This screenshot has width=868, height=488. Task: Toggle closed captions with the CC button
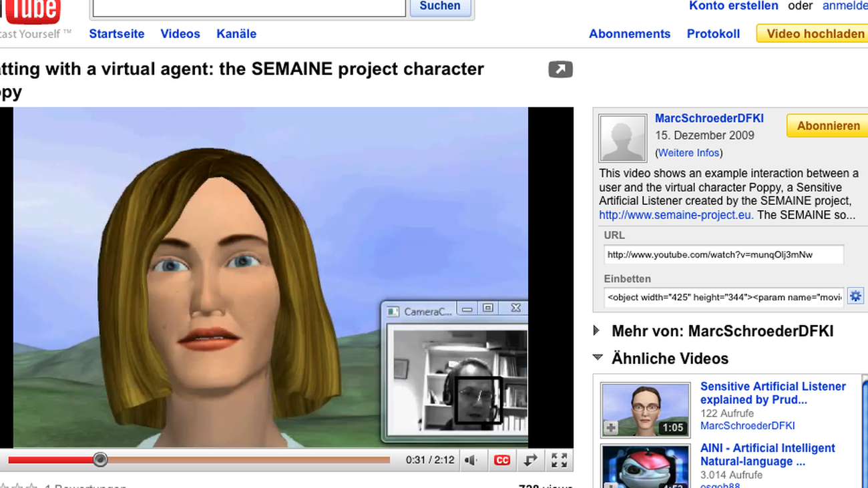(x=502, y=460)
